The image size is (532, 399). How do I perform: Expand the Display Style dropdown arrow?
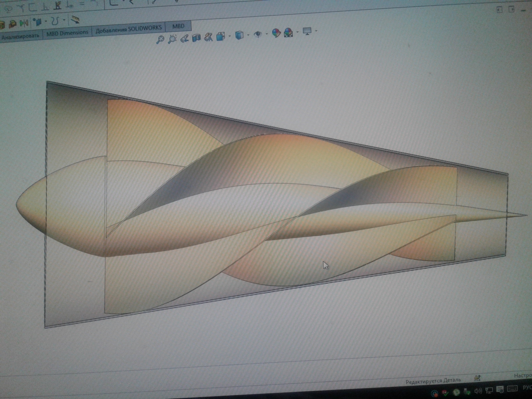coord(248,35)
